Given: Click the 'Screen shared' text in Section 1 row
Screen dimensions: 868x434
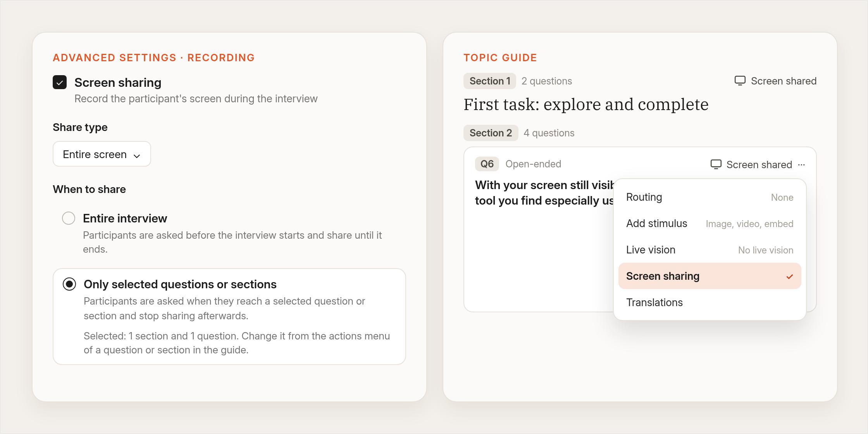Looking at the screenshot, I should point(784,81).
